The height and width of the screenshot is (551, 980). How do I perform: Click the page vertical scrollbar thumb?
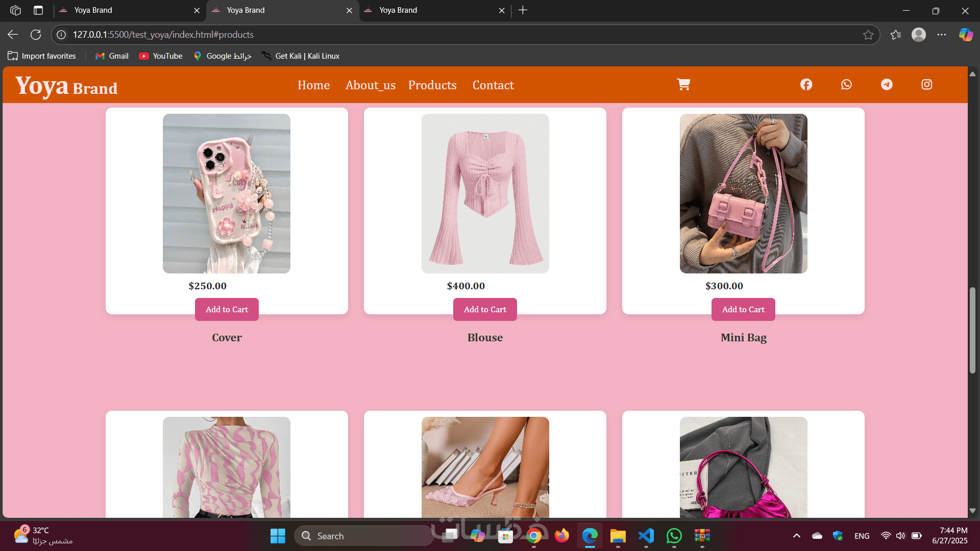tap(972, 331)
